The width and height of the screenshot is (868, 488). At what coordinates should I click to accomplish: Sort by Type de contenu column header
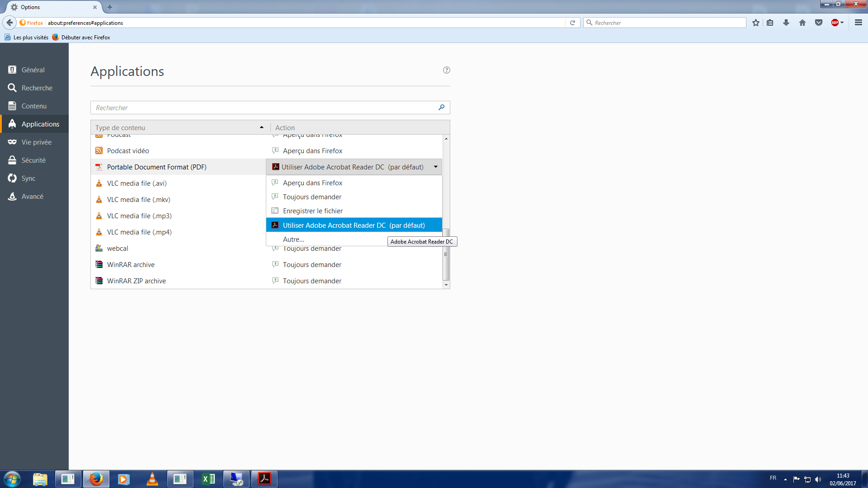tap(180, 127)
